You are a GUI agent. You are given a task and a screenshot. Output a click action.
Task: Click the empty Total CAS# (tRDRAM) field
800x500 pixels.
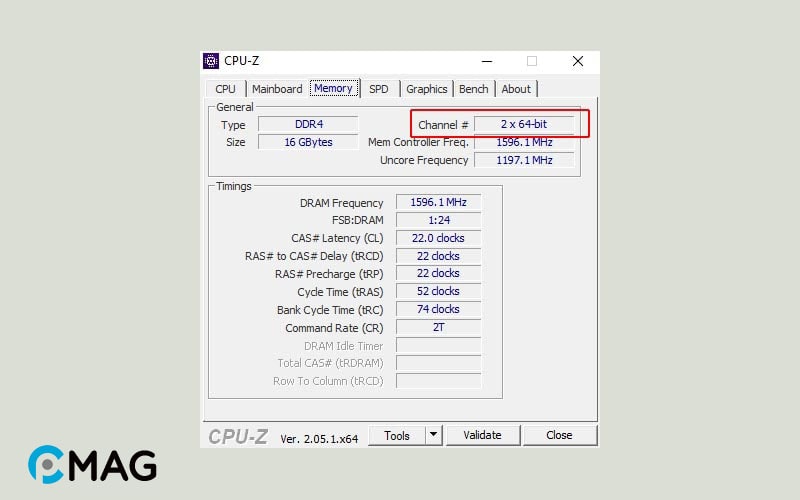[438, 363]
